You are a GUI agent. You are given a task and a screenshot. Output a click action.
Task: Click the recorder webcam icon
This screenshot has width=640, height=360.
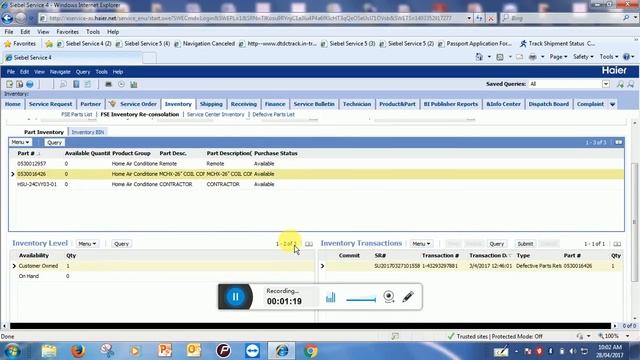click(389, 297)
